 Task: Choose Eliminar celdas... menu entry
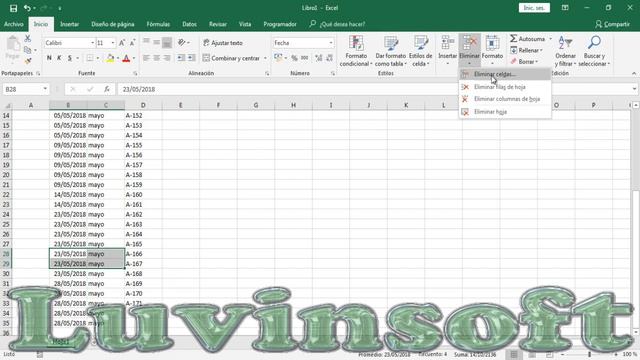[505, 74]
